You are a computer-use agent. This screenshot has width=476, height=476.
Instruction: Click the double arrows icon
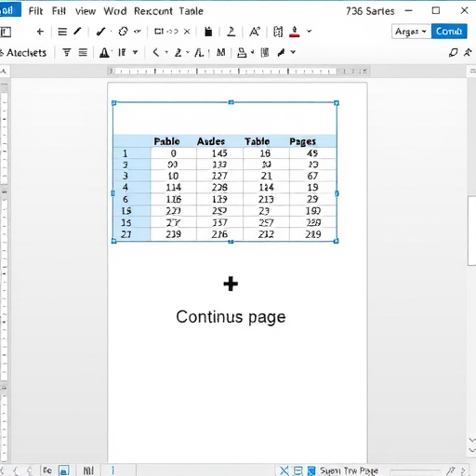coord(172,32)
